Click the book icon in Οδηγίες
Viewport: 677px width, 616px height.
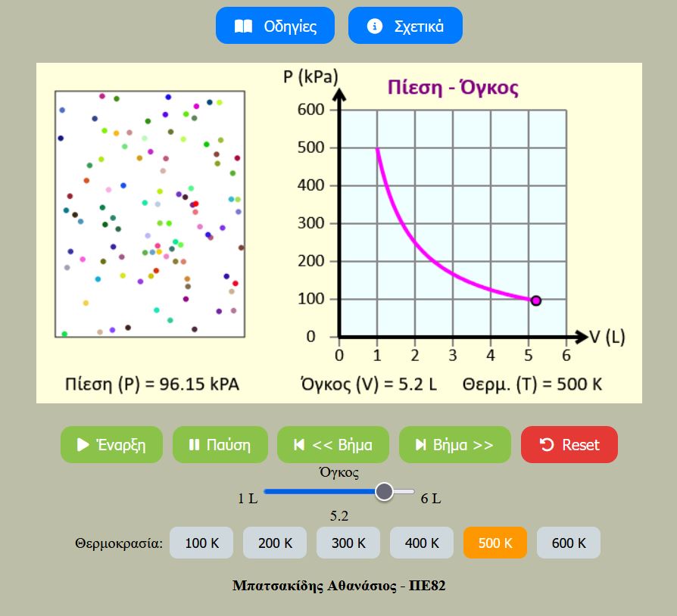(243, 26)
